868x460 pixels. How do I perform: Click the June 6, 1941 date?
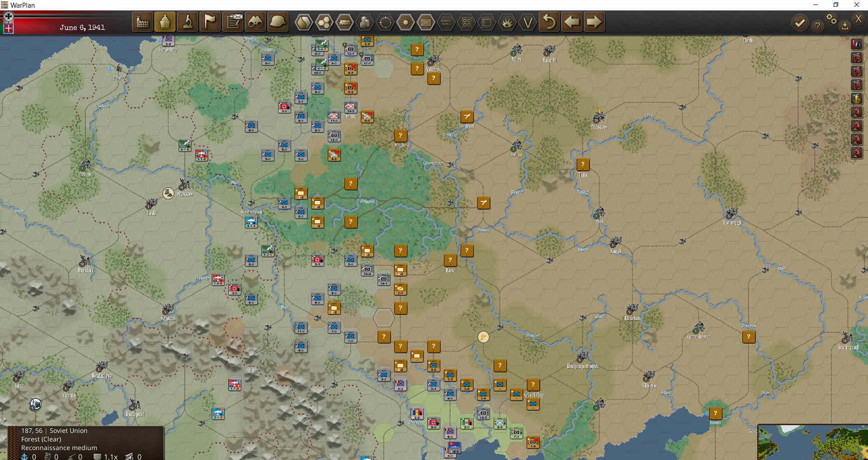click(x=82, y=27)
